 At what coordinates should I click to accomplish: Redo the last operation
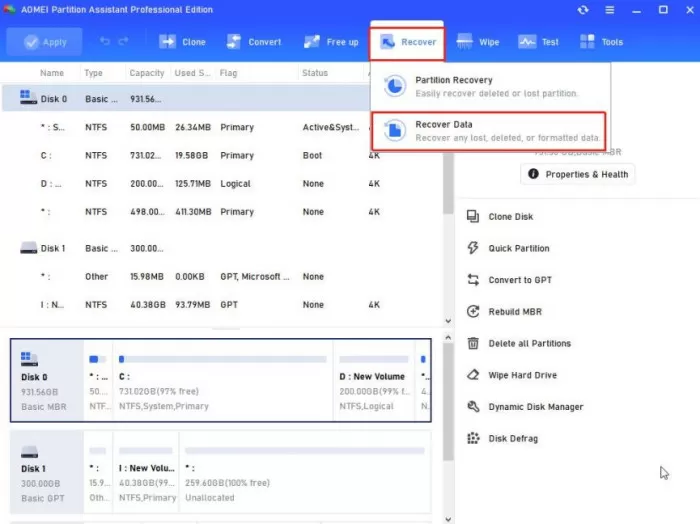pos(124,42)
